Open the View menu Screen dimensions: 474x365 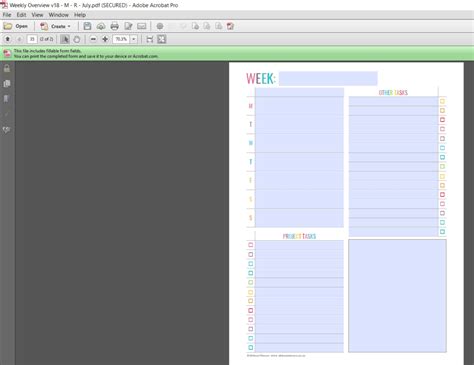click(37, 15)
